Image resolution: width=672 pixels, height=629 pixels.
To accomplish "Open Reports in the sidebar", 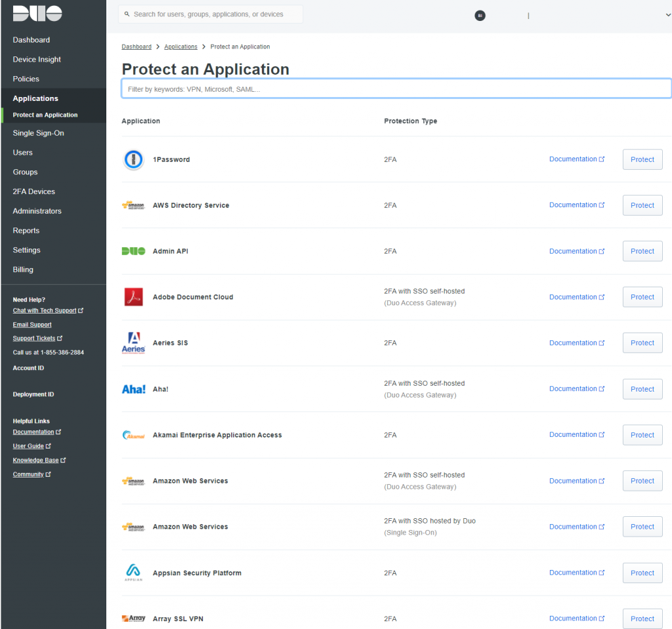I will coord(26,230).
